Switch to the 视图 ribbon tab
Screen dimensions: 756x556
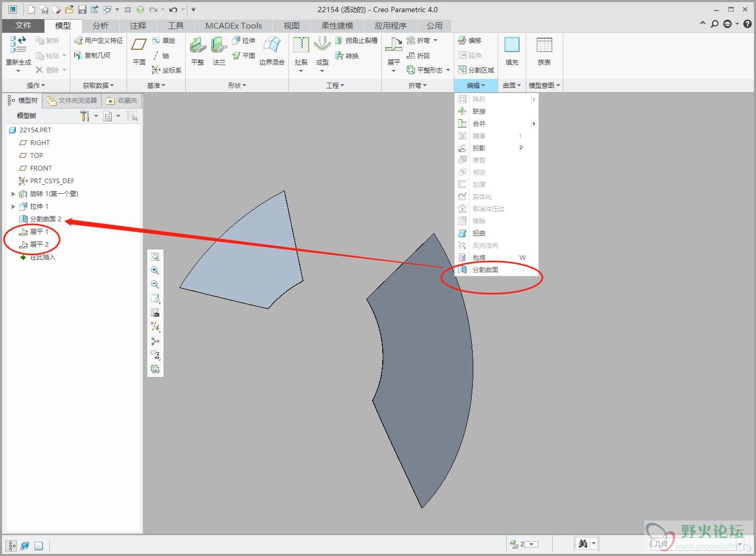(x=291, y=25)
